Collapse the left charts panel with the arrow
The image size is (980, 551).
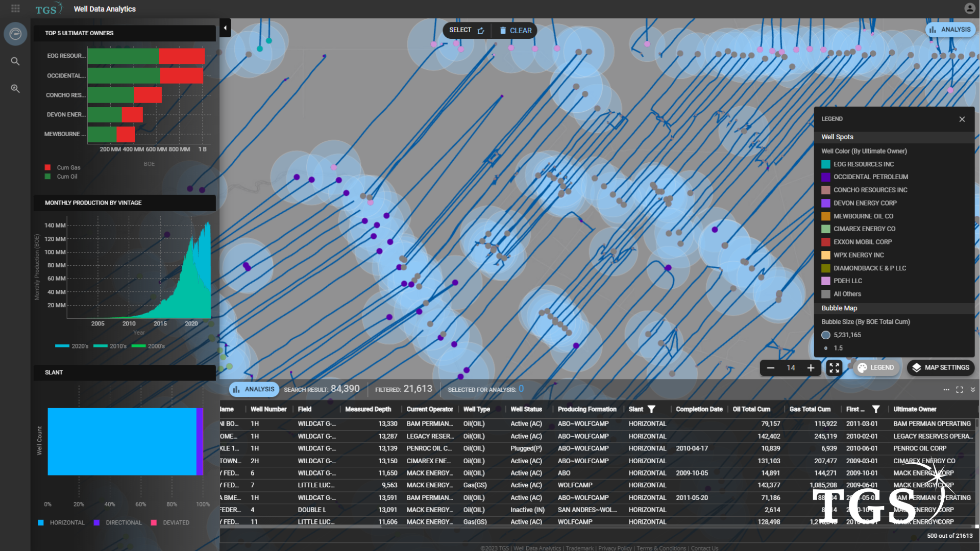coord(225,28)
